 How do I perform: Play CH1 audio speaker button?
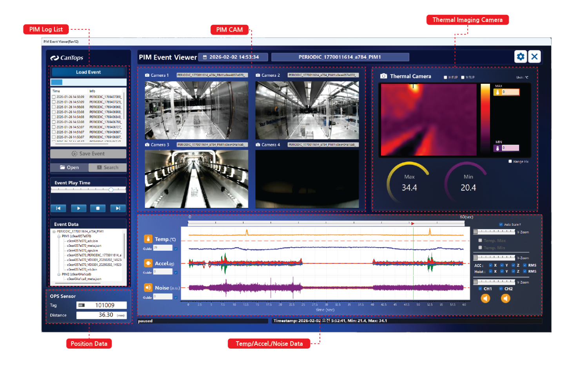(x=485, y=298)
